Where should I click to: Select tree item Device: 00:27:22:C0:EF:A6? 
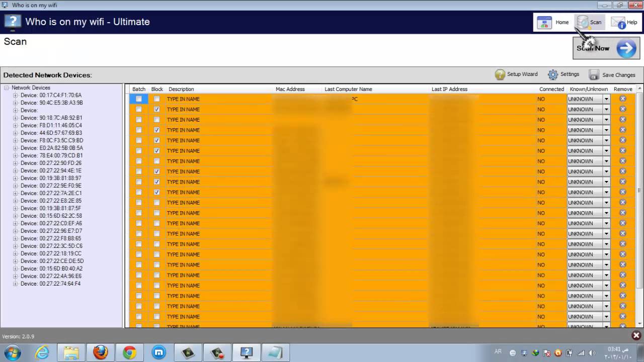click(51, 223)
